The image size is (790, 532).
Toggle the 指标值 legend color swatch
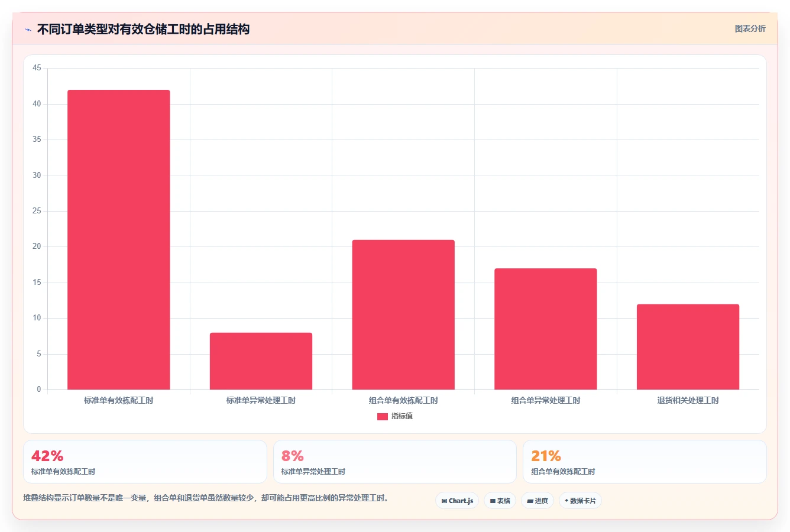(382, 417)
